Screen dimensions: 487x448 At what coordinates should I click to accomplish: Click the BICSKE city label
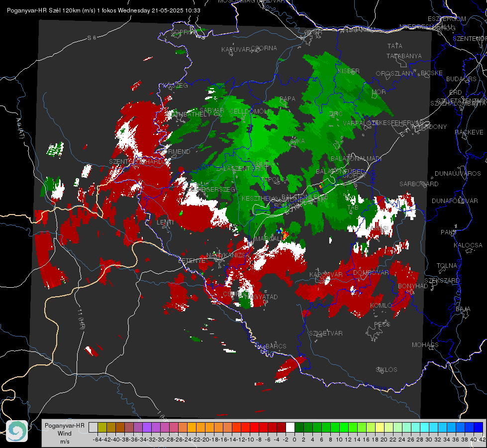pos(431,73)
